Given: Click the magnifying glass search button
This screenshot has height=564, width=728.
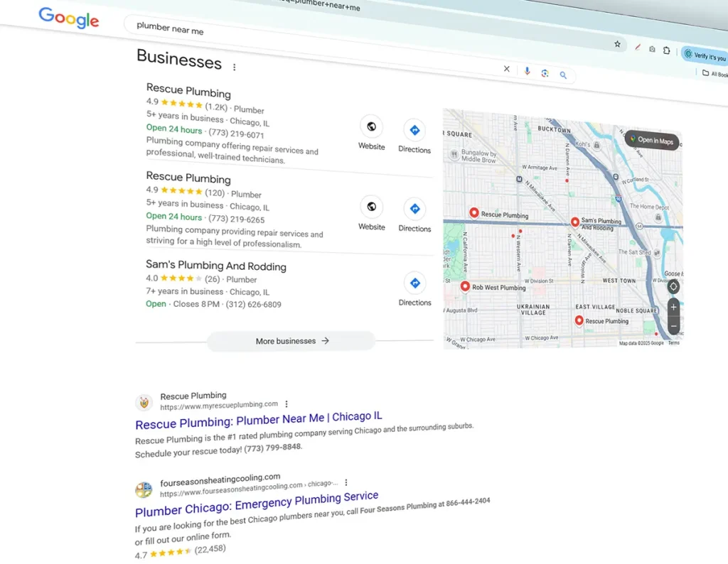Looking at the screenshot, I should [x=563, y=75].
